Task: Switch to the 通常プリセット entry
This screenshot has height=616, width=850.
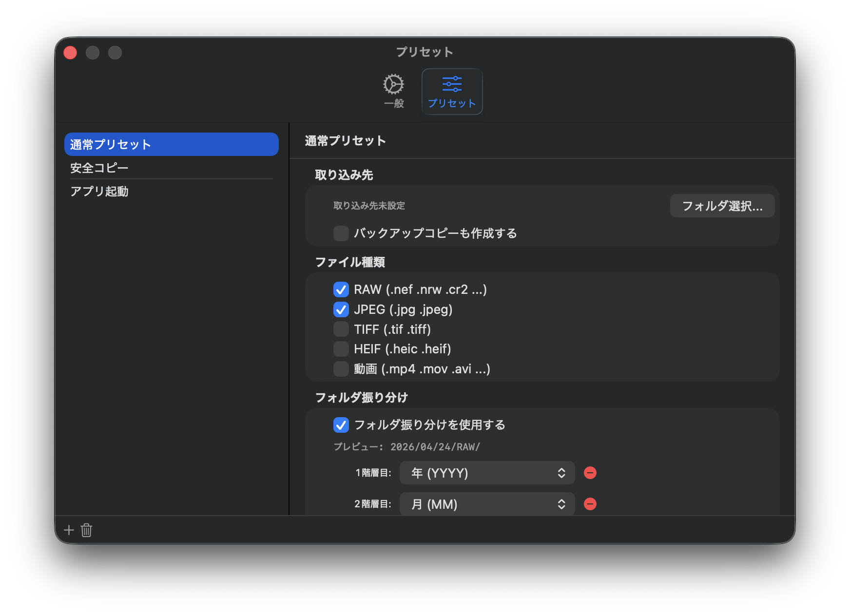Action: click(x=171, y=144)
